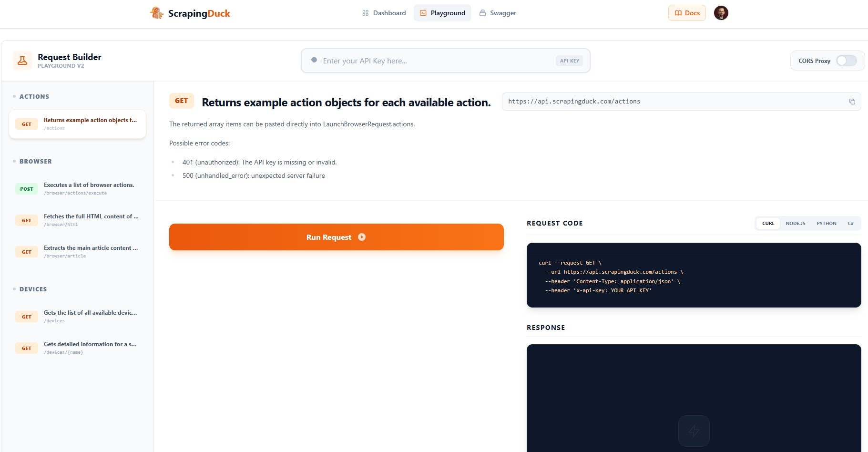Click the 'Possible error codes:' text

[x=199, y=143]
